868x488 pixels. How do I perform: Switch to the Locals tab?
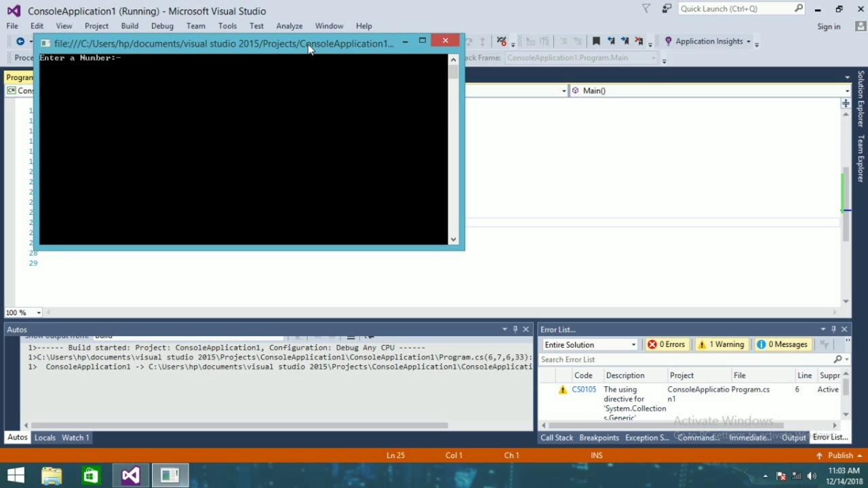45,438
